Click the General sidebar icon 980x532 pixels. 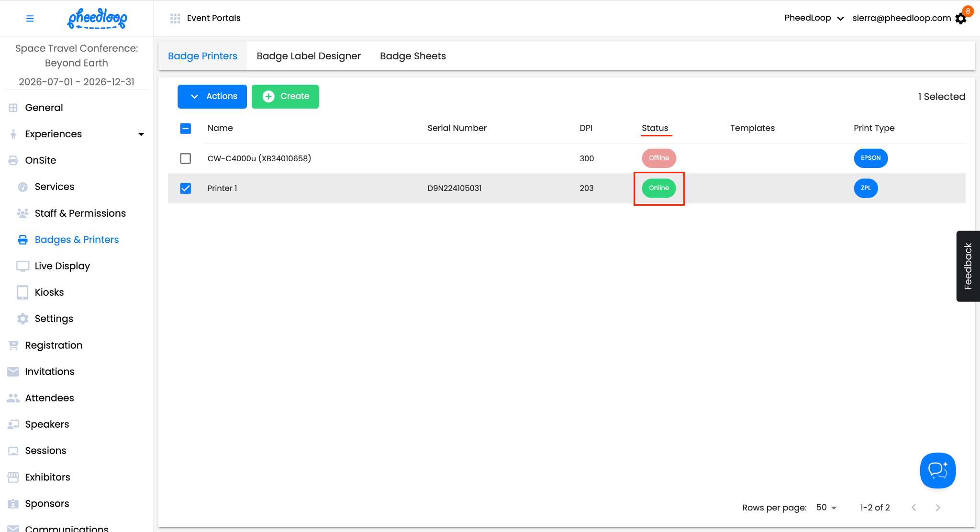coord(13,108)
